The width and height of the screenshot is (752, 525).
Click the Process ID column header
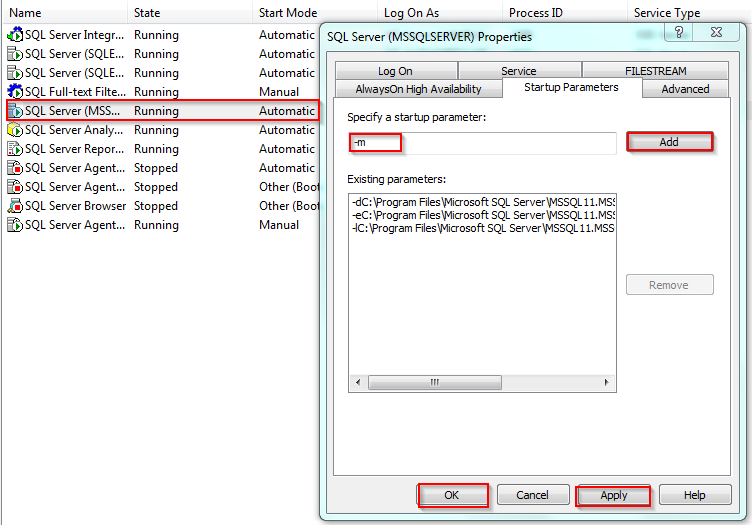tap(564, 12)
